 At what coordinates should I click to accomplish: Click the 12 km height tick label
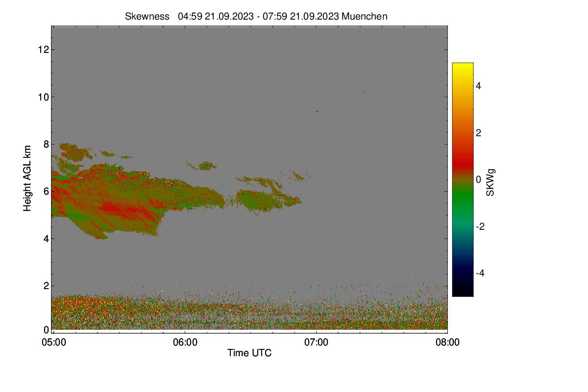[43, 49]
